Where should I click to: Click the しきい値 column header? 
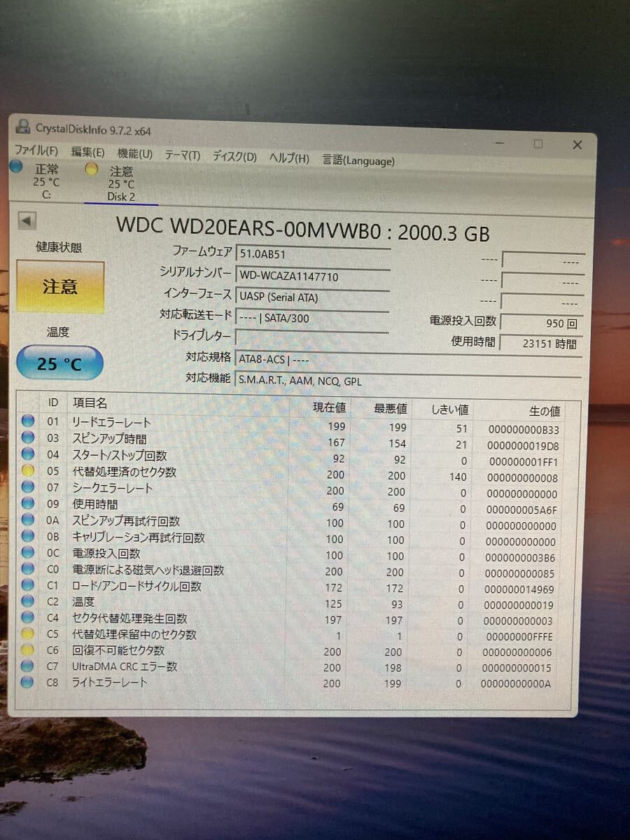pos(450,409)
